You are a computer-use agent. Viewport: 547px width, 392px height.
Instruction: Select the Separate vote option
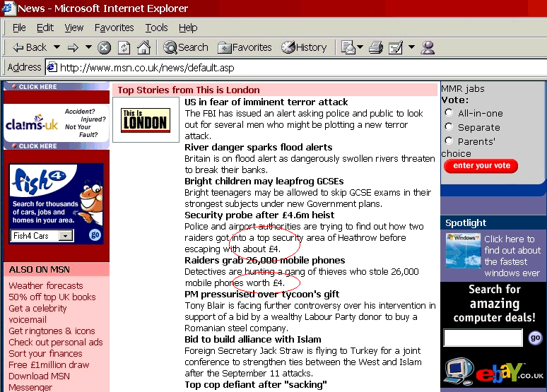[x=449, y=127]
